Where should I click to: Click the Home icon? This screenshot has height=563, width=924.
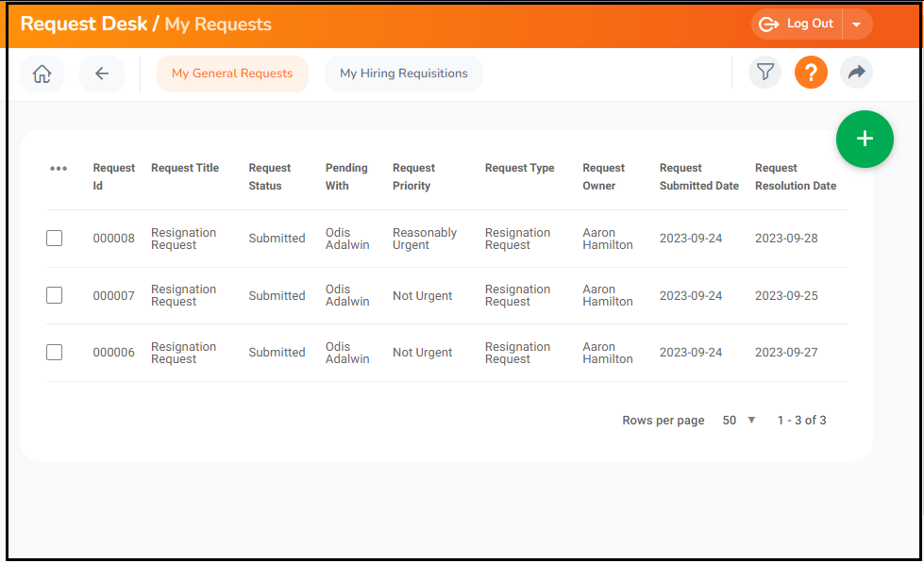point(42,73)
